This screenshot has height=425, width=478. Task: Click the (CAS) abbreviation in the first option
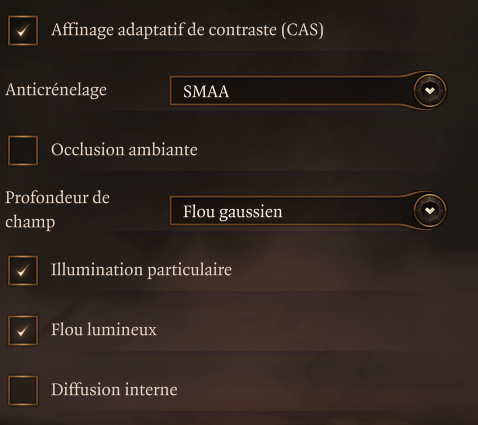[303, 30]
